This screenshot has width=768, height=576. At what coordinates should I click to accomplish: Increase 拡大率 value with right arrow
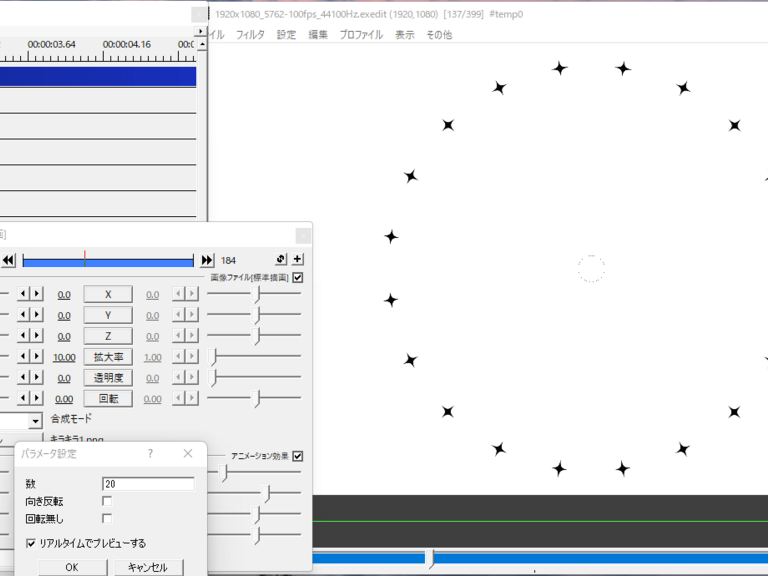pyautogui.click(x=37, y=357)
